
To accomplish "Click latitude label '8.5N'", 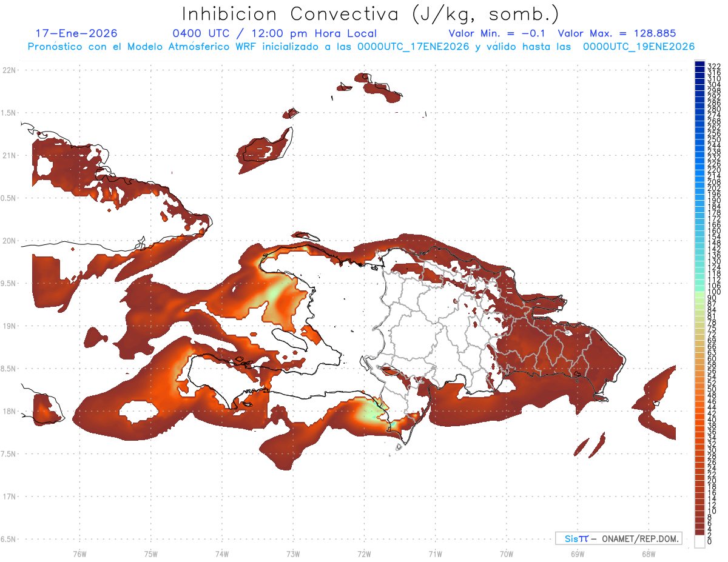I will tap(8, 369).
